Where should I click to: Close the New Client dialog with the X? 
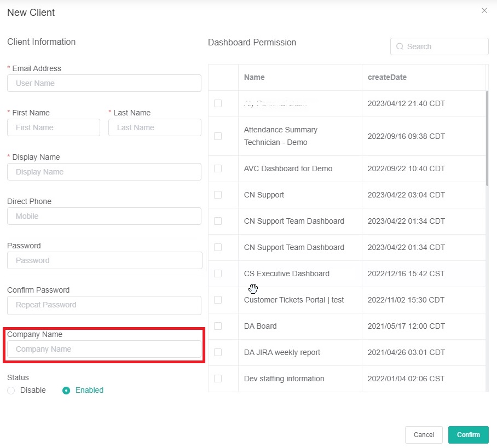(x=484, y=10)
